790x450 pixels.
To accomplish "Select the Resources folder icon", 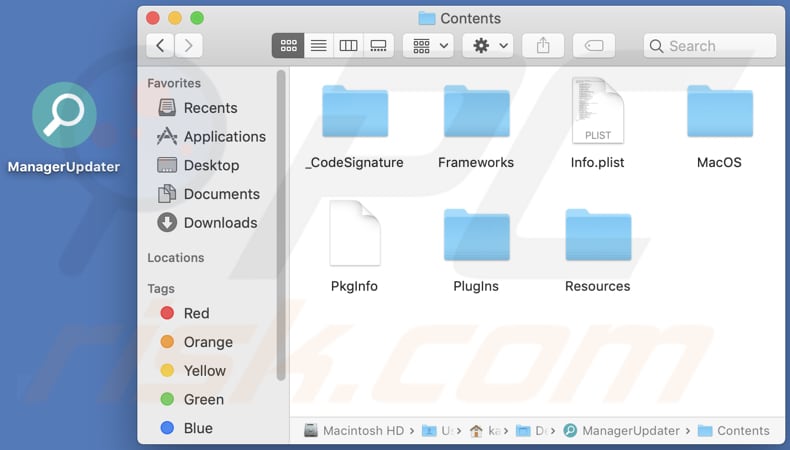I will pos(598,235).
